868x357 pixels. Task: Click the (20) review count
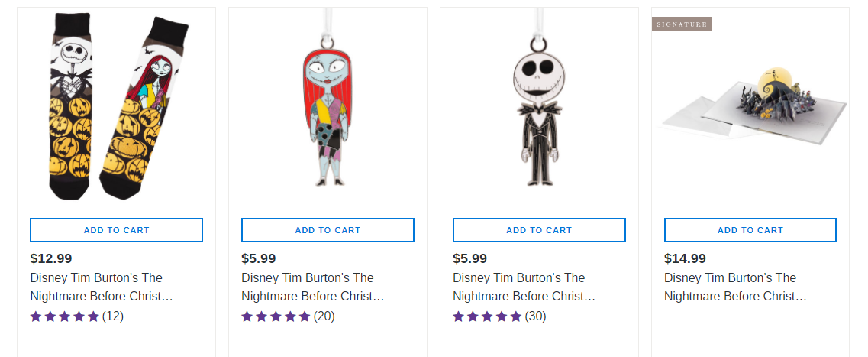[324, 316]
